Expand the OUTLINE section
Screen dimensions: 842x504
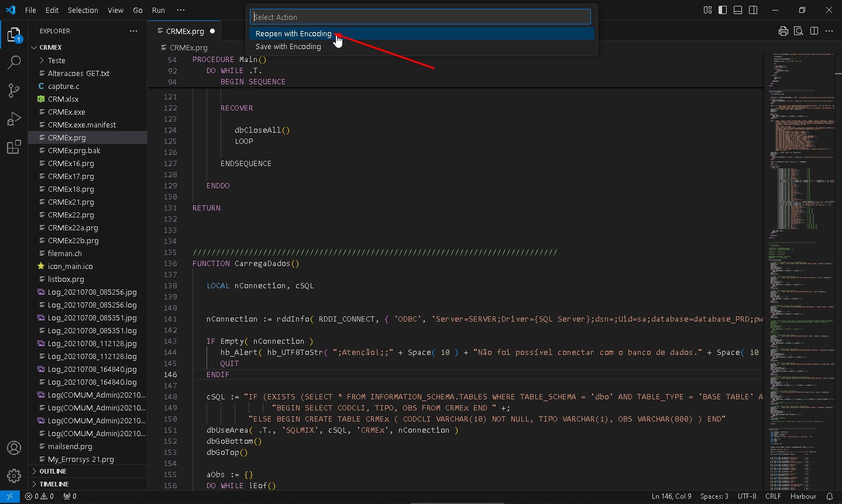[x=53, y=471]
